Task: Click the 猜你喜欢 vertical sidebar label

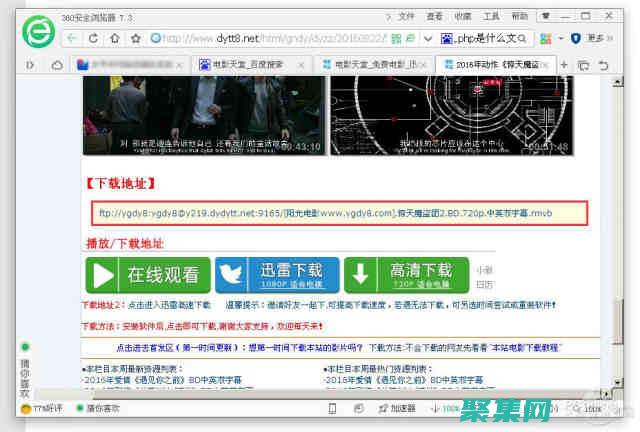Action: (25, 379)
